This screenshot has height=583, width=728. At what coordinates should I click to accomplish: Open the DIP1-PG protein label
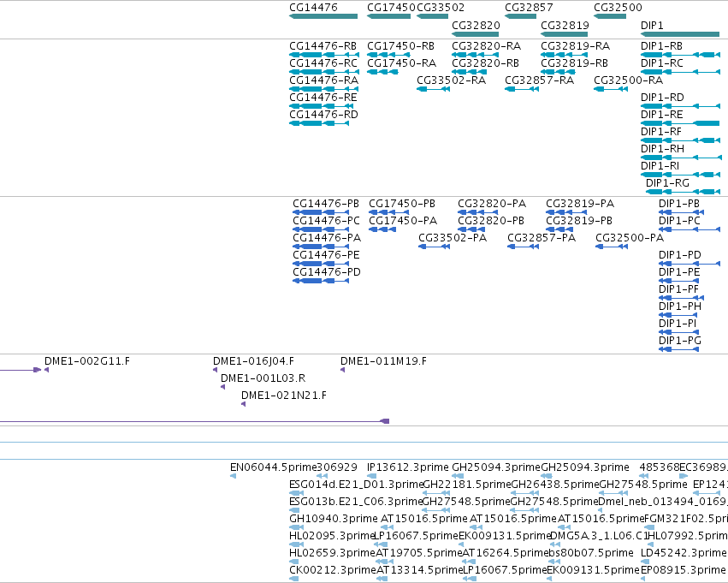point(680,341)
